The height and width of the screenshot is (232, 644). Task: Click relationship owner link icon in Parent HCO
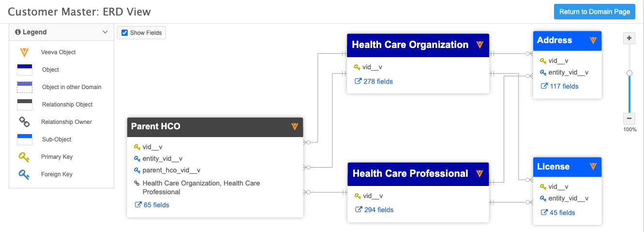(x=137, y=183)
